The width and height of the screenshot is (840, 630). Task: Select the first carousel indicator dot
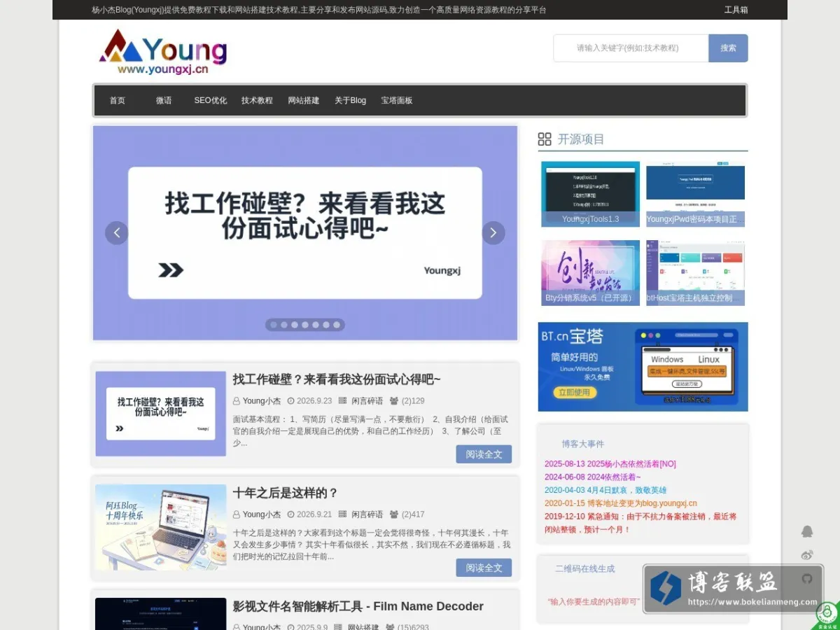pyautogui.click(x=274, y=325)
